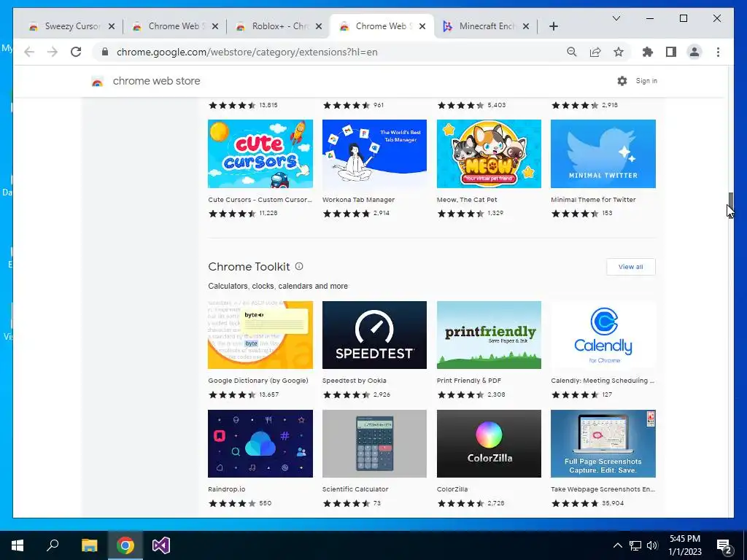Close the Minecraft Ench tab

526,26
